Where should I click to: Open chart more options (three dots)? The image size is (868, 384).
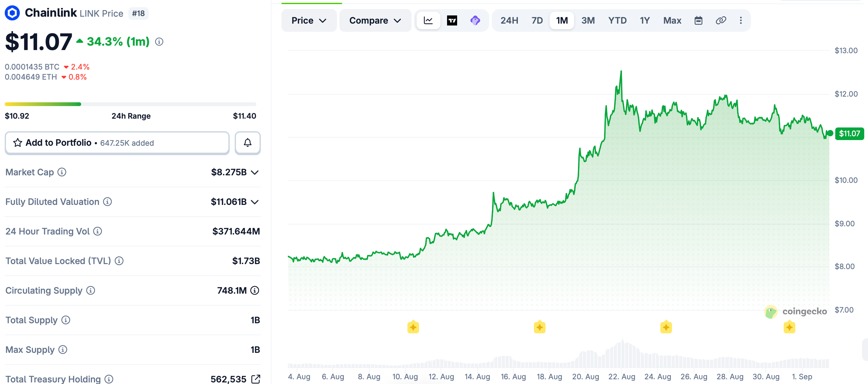tap(741, 20)
